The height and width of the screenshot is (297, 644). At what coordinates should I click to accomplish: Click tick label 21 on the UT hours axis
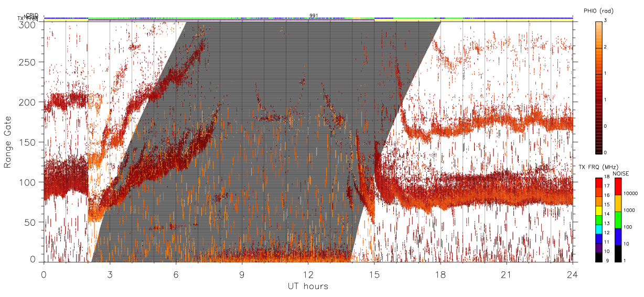tap(507, 274)
